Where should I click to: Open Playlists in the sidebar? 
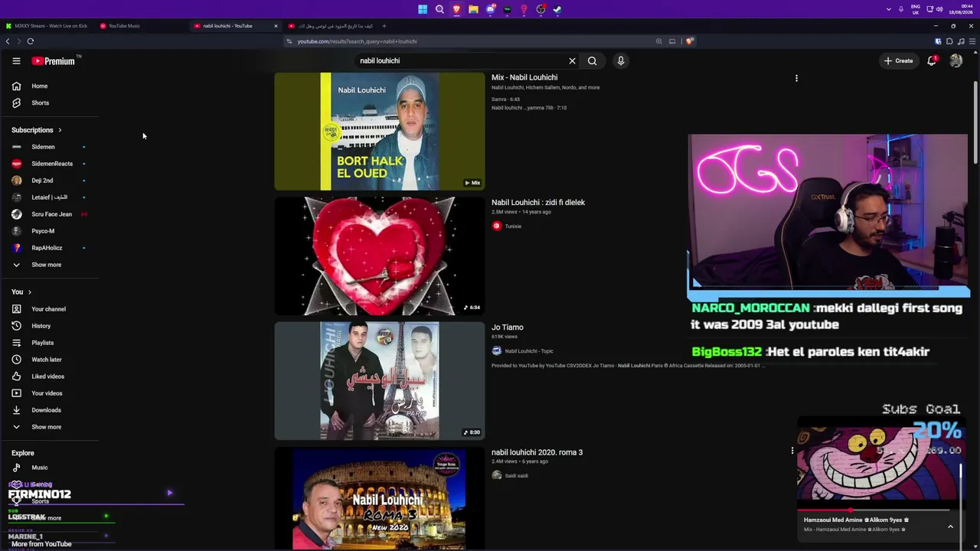point(33,343)
